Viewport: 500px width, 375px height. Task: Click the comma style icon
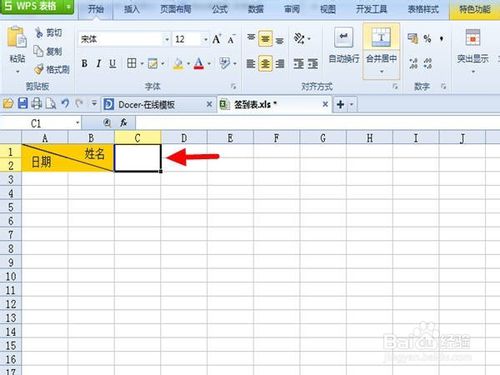(442, 39)
